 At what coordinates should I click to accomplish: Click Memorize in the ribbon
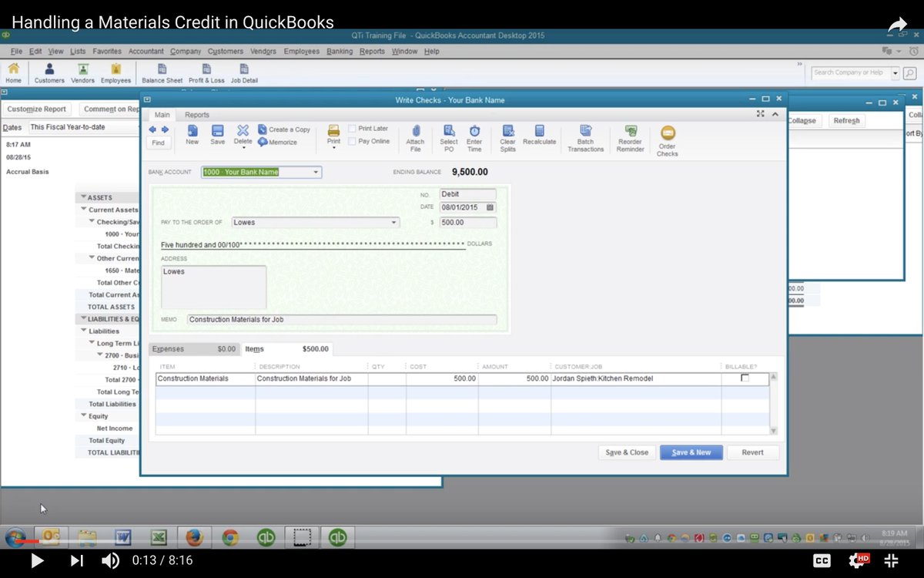[278, 142]
